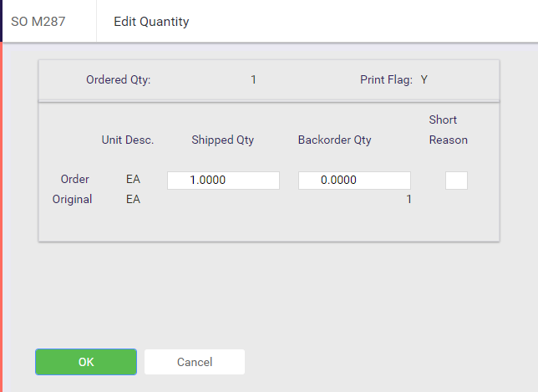
Task: Select the Print Flag value Y
Action: 424,79
